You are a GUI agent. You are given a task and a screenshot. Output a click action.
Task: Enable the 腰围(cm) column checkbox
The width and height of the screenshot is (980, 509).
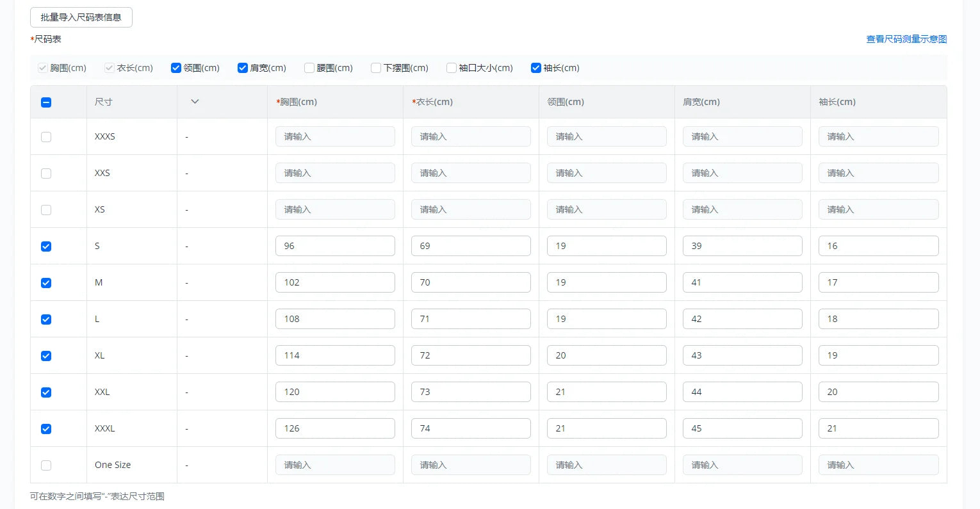pyautogui.click(x=309, y=68)
